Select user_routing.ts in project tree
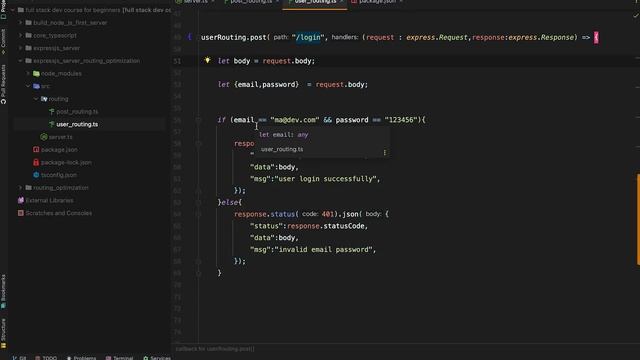640x360 pixels. pos(77,124)
